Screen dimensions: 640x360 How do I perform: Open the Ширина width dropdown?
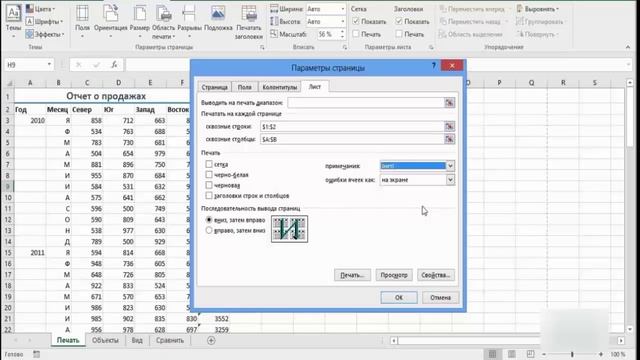[x=342, y=9]
